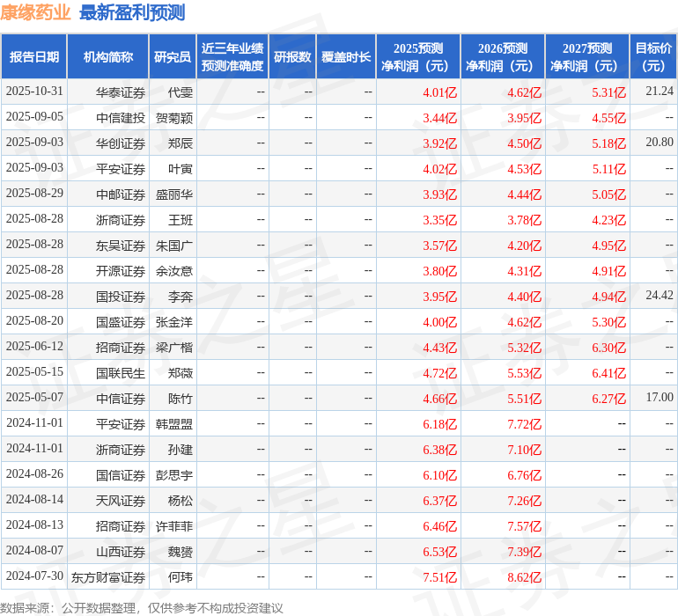Click the 康缘药业 title text
This screenshot has height=616, width=678.
click(35, 12)
